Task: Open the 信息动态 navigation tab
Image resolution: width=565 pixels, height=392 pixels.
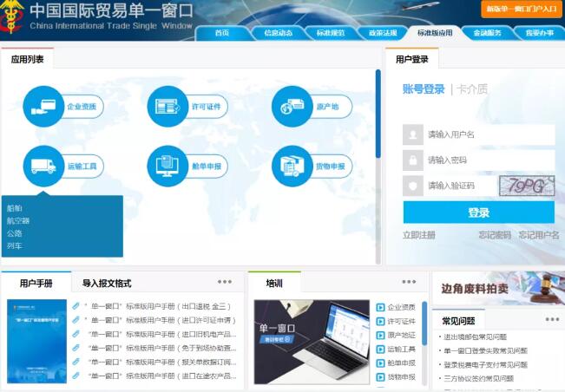Action: coord(278,33)
